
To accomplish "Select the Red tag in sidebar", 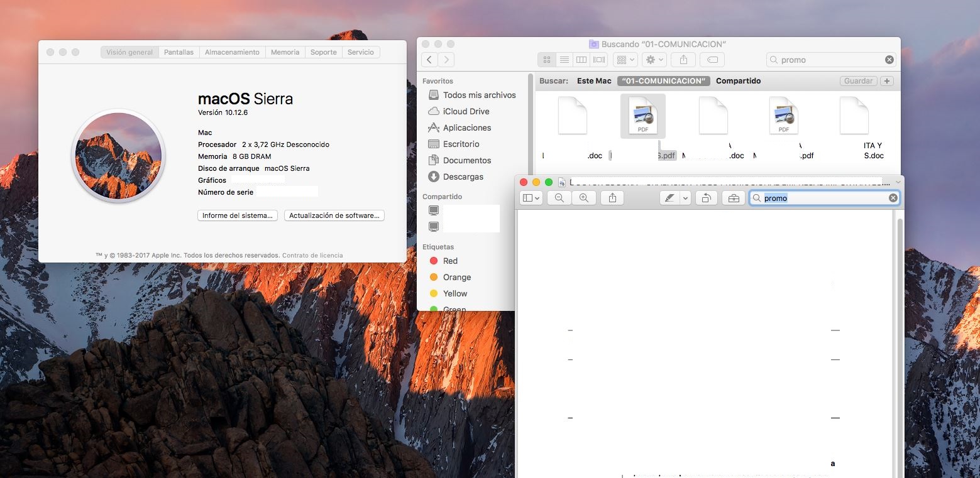I will coord(443,261).
